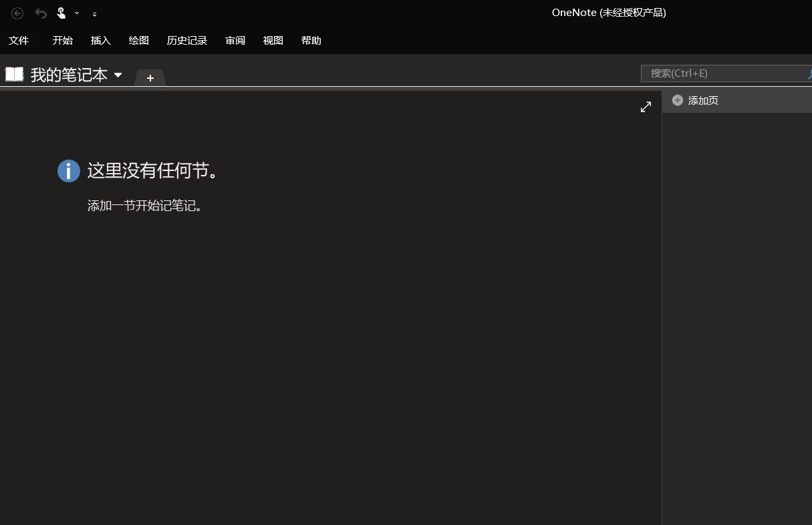This screenshot has height=525, width=812.
Task: Open the 绘图 ribbon tab
Action: click(139, 41)
